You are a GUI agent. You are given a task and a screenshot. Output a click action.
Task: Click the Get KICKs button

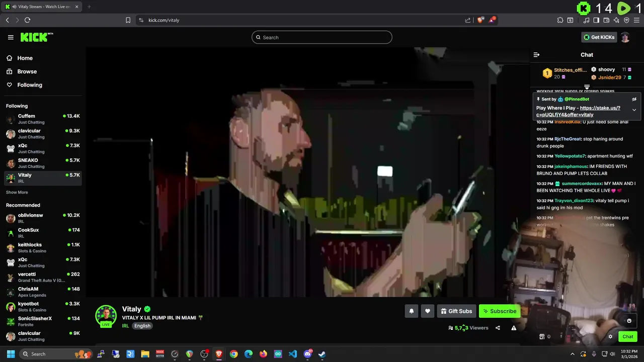click(599, 37)
